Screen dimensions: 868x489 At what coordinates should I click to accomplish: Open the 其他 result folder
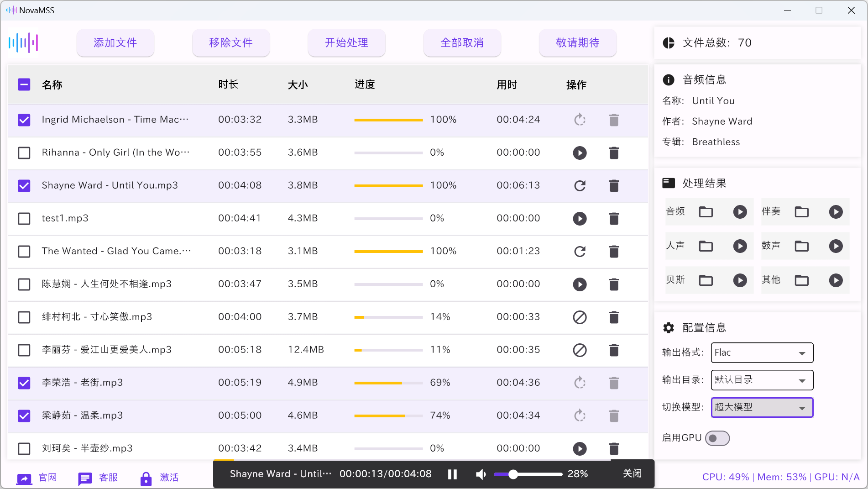pyautogui.click(x=802, y=280)
